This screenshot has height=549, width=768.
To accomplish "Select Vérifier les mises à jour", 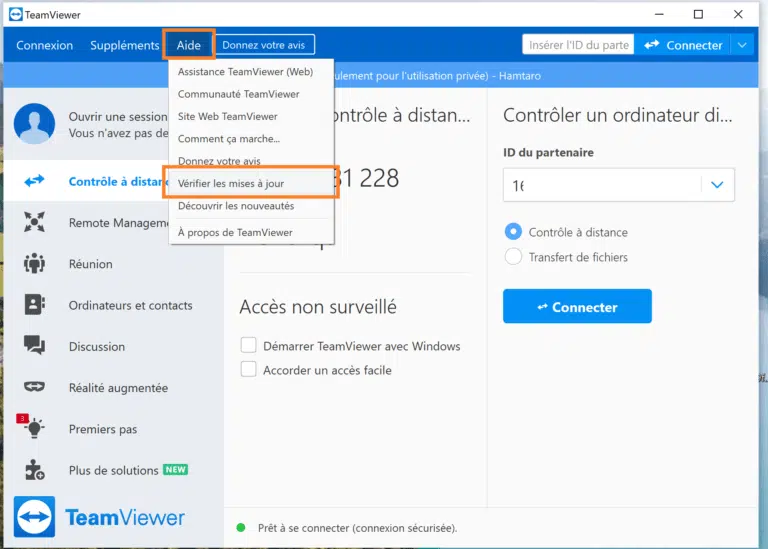I will coord(251,183).
